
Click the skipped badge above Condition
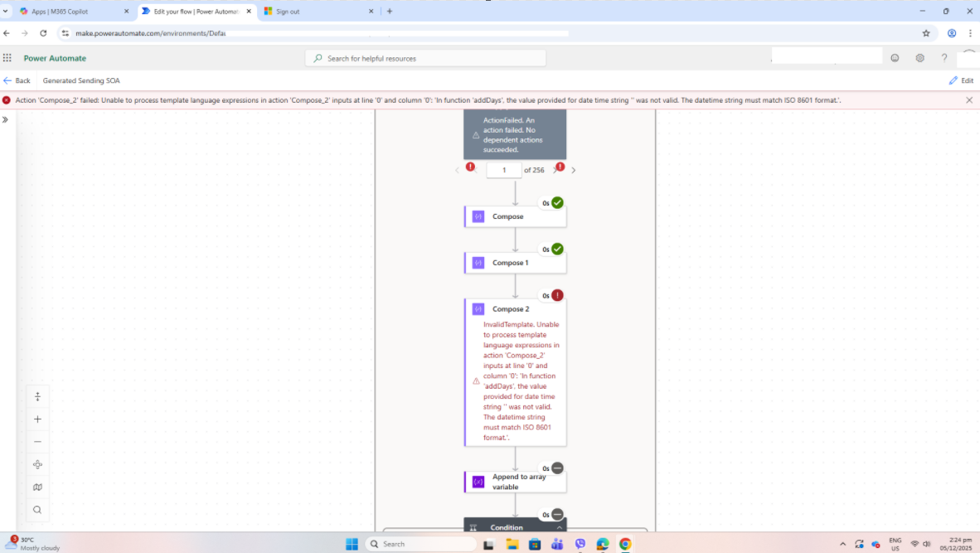pos(557,514)
